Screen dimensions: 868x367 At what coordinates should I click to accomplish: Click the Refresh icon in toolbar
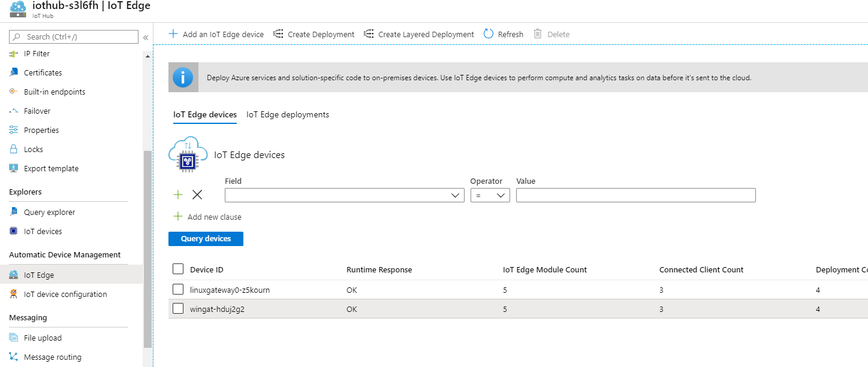coord(489,34)
